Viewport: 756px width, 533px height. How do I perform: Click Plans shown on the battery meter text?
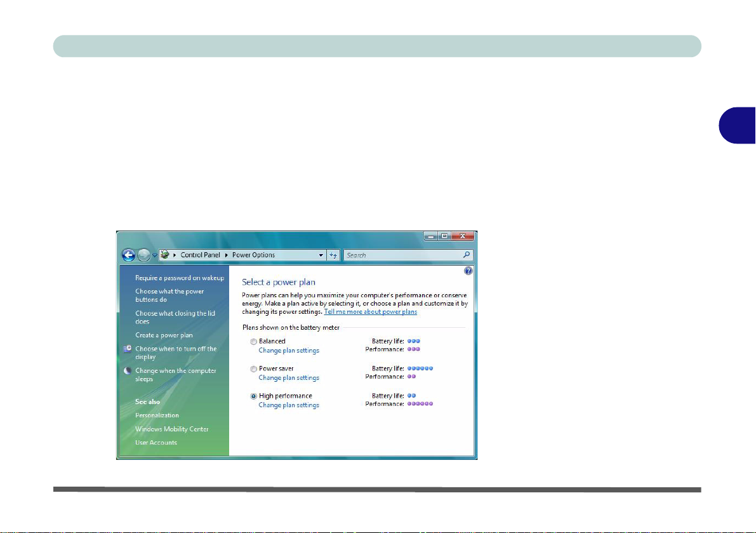(291, 328)
